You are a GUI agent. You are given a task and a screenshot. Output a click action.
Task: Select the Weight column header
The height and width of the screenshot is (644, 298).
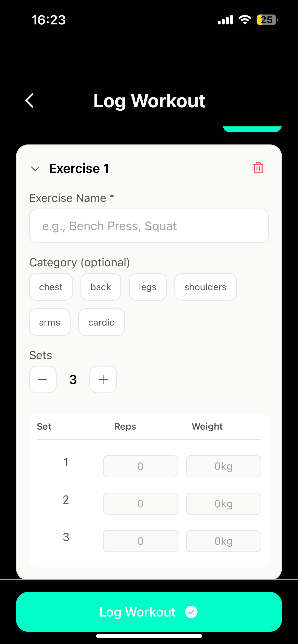[207, 426]
